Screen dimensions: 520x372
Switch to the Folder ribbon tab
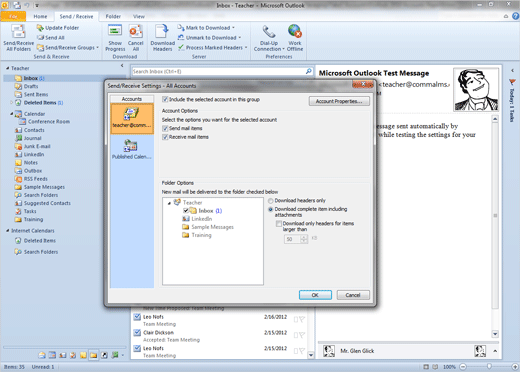pos(113,16)
